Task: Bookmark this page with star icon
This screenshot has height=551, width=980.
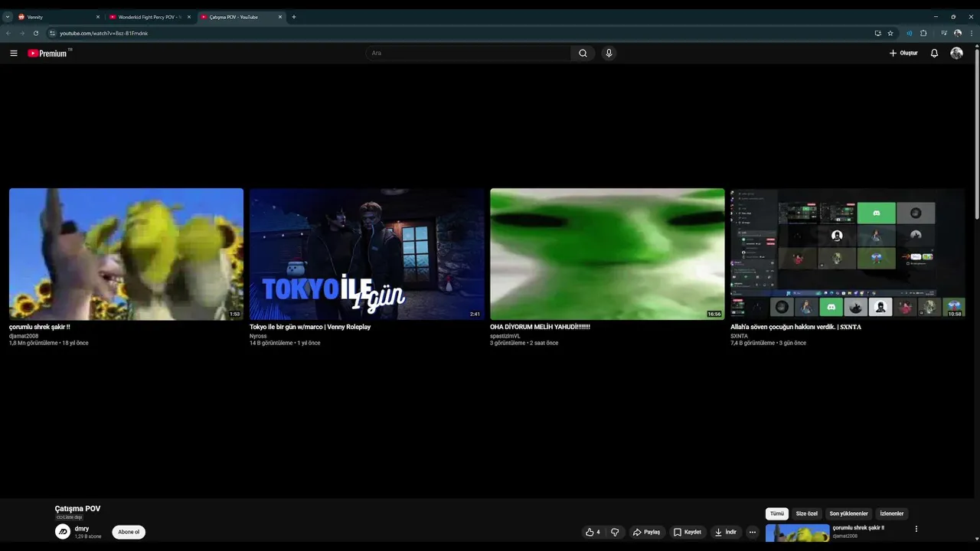Action: point(890,34)
